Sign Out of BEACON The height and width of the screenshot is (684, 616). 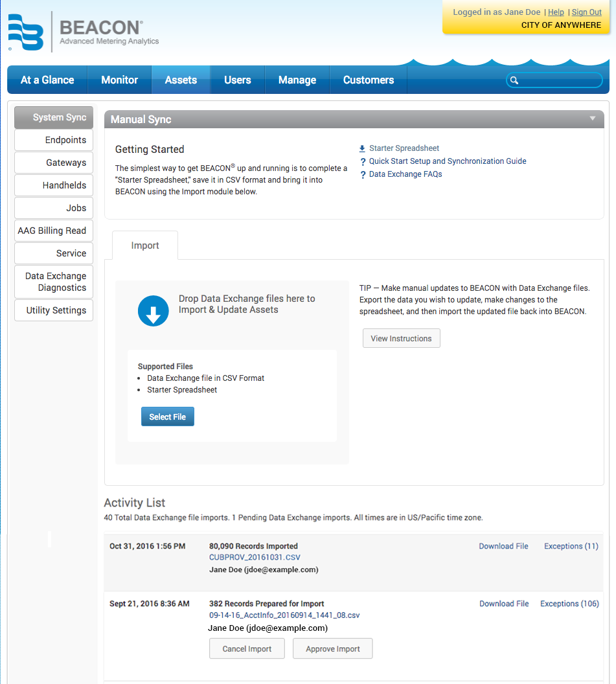coord(586,12)
